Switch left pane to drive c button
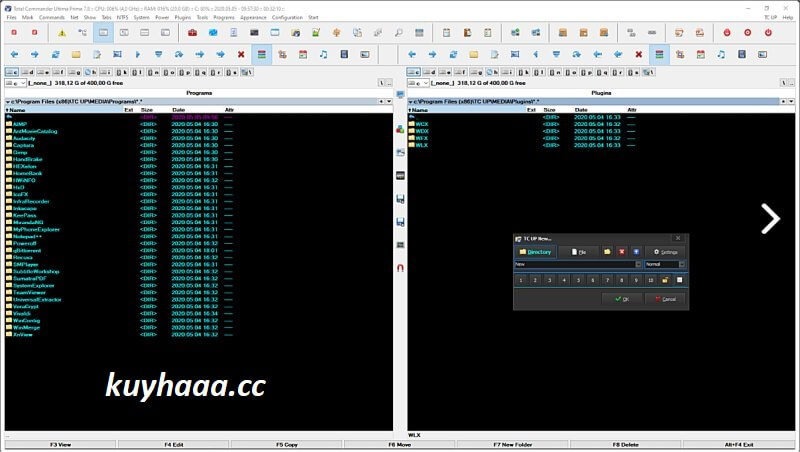This screenshot has height=452, width=800. coord(12,72)
